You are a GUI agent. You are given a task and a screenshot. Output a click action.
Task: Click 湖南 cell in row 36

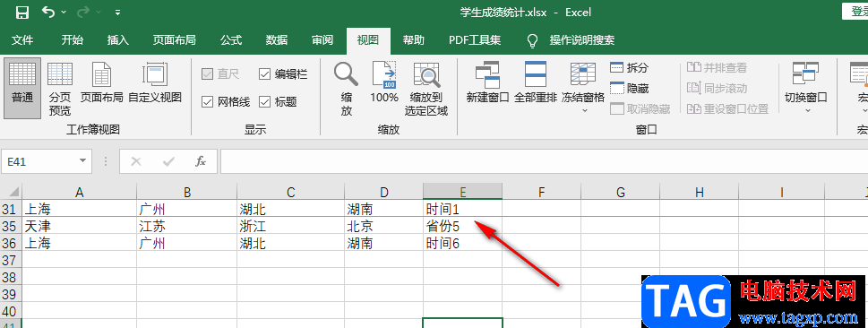(x=383, y=243)
